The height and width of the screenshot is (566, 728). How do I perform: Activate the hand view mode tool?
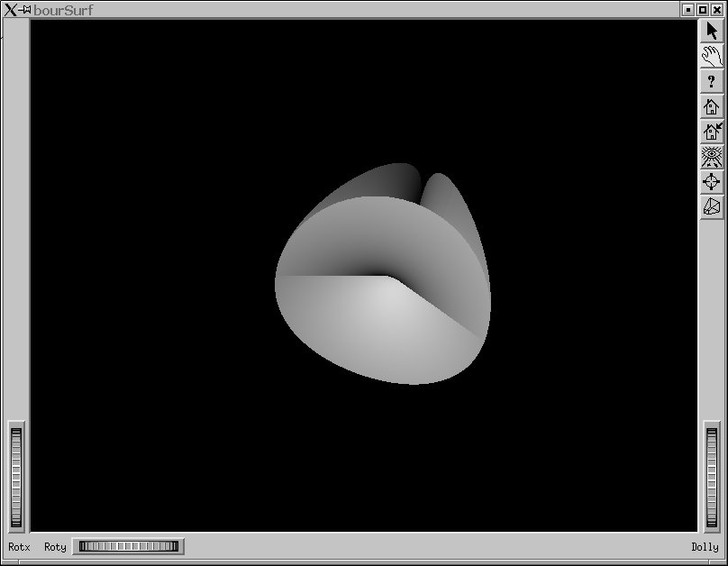[711, 57]
